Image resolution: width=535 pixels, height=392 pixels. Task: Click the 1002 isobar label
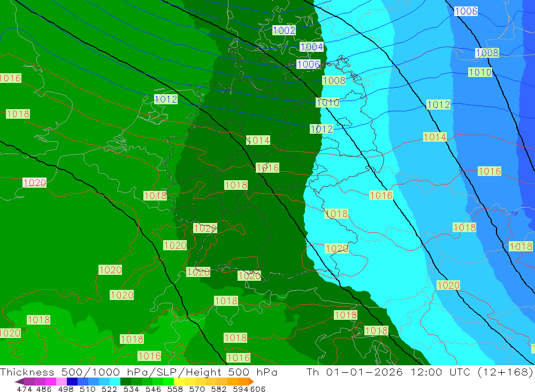(284, 30)
